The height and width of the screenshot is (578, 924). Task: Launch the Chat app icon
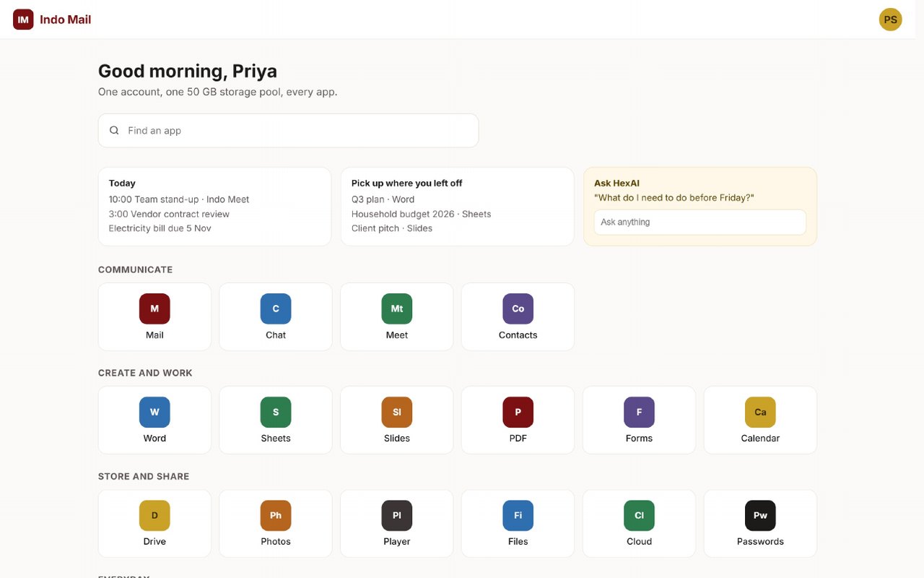click(x=276, y=309)
